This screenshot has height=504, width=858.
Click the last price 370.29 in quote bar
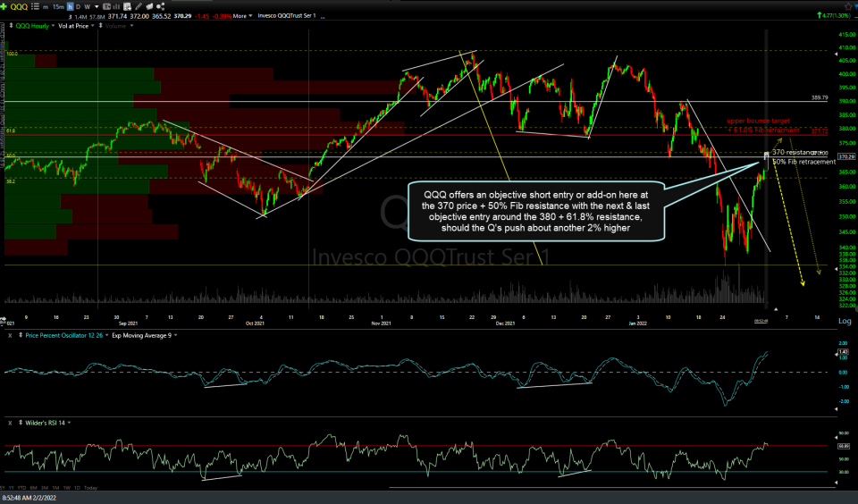click(182, 16)
